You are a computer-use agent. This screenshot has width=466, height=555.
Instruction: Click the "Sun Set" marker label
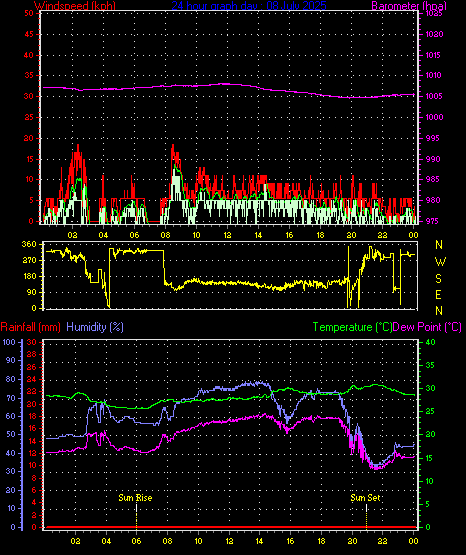pos(365,498)
